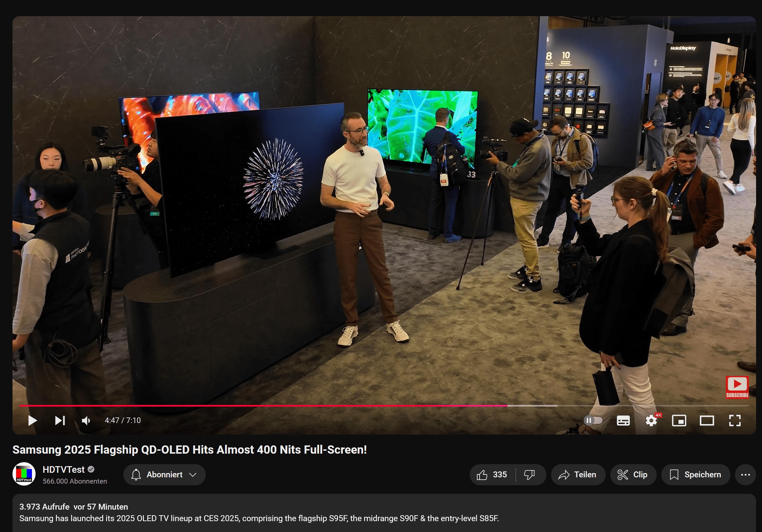Image resolution: width=762 pixels, height=532 pixels.
Task: Dislike the video with thumbs down
Action: pos(530,475)
